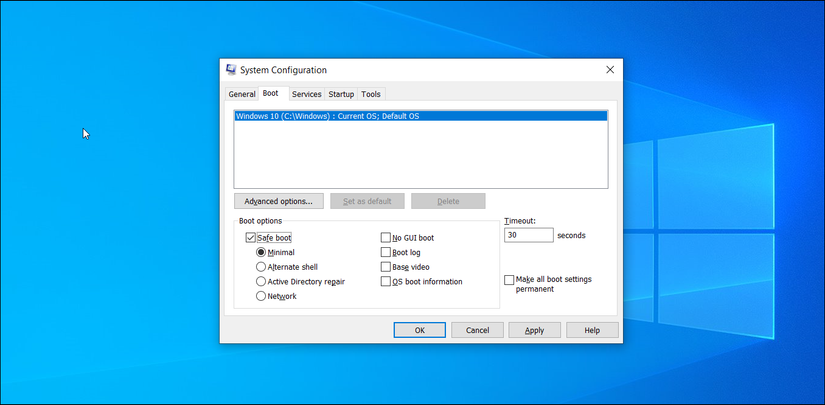Screen dimensions: 825x405
Task: Tick OS boot information checkbox
Action: coord(386,282)
